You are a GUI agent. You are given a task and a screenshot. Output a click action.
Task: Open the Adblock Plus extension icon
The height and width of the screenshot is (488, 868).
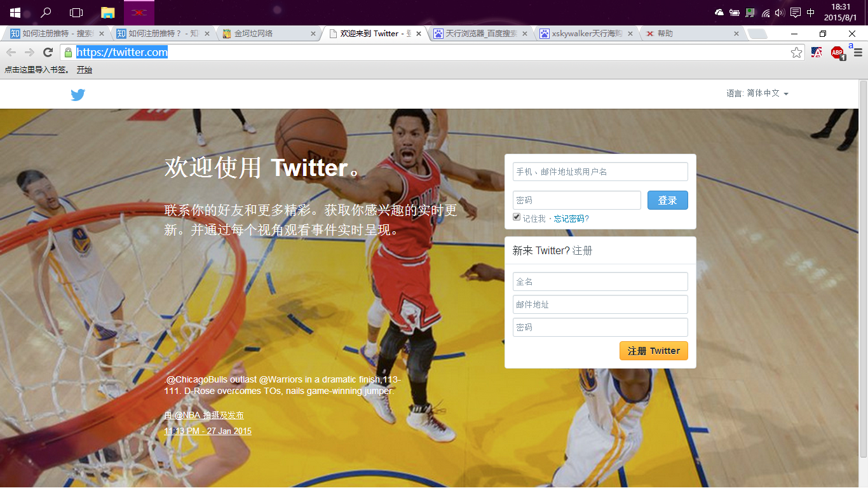click(838, 53)
